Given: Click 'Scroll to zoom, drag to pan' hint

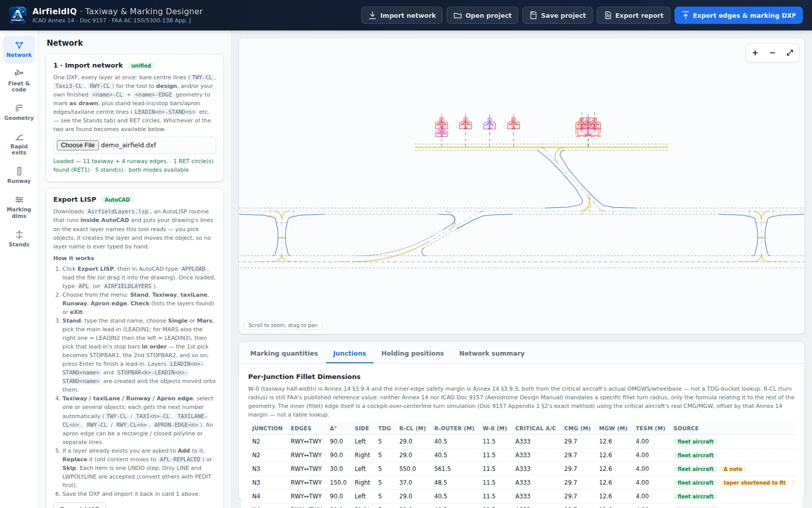Looking at the screenshot, I should (x=283, y=325).
